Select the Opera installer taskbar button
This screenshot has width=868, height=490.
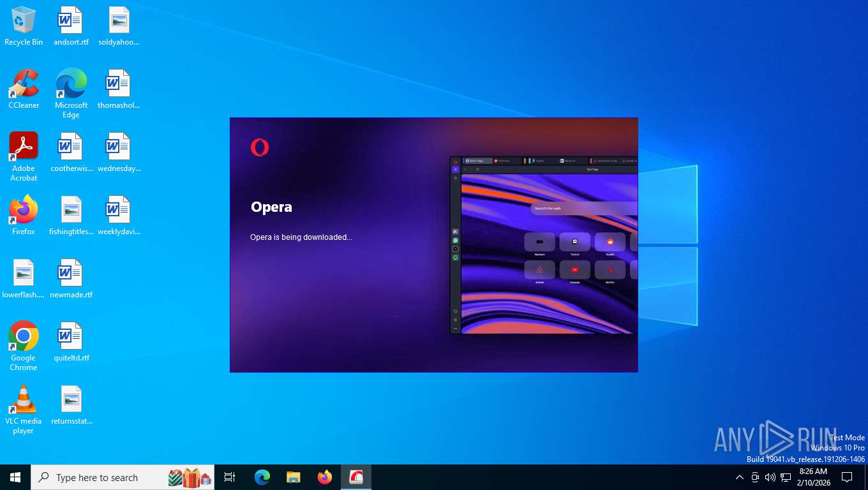(x=356, y=477)
